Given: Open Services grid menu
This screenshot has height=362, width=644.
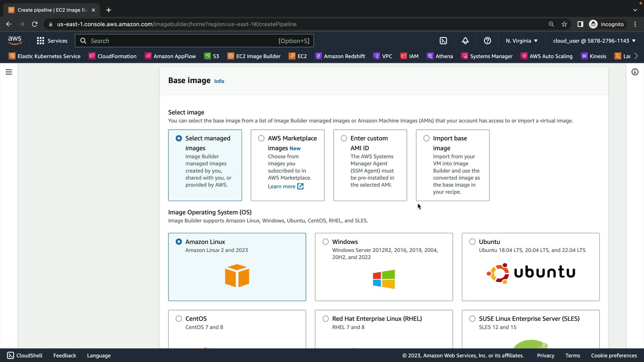Looking at the screenshot, I should pos(52,41).
